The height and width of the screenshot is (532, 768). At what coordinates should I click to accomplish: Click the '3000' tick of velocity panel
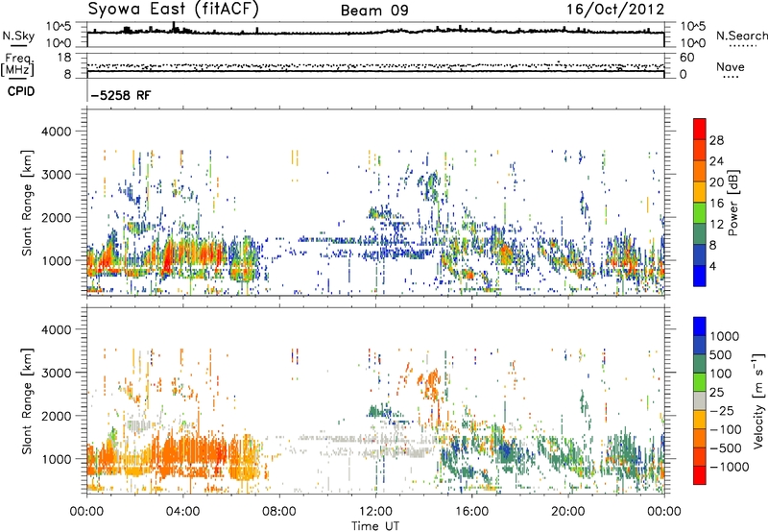click(x=56, y=373)
